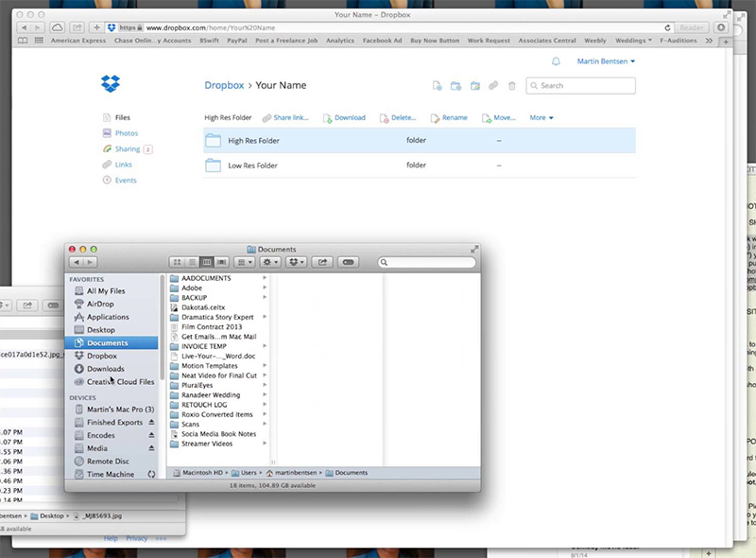Click the Dropbox breadcrumb link
756x558 pixels.
click(x=224, y=85)
